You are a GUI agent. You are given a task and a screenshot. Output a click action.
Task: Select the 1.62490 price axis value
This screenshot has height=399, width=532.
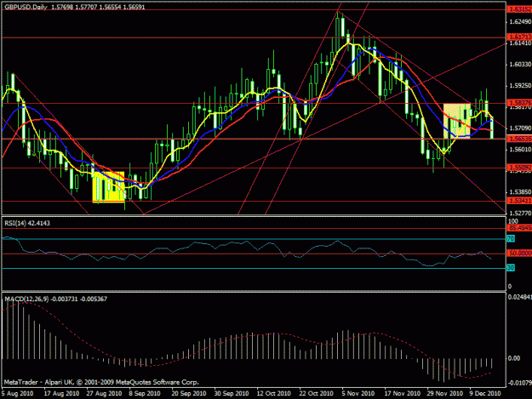pos(520,22)
